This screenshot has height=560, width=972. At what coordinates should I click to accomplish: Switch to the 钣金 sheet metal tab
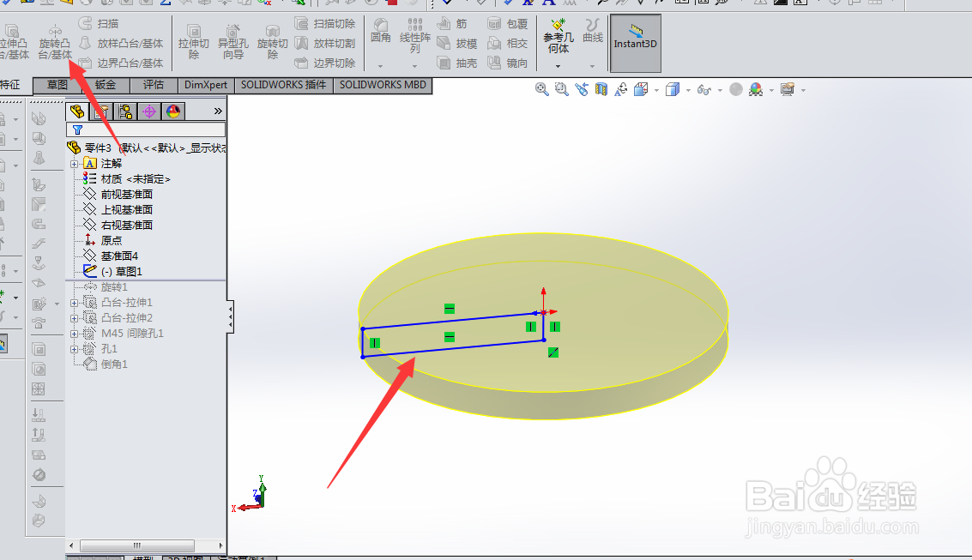click(106, 85)
